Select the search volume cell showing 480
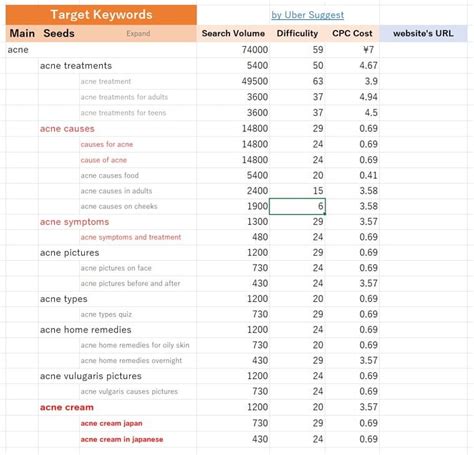 click(x=233, y=237)
